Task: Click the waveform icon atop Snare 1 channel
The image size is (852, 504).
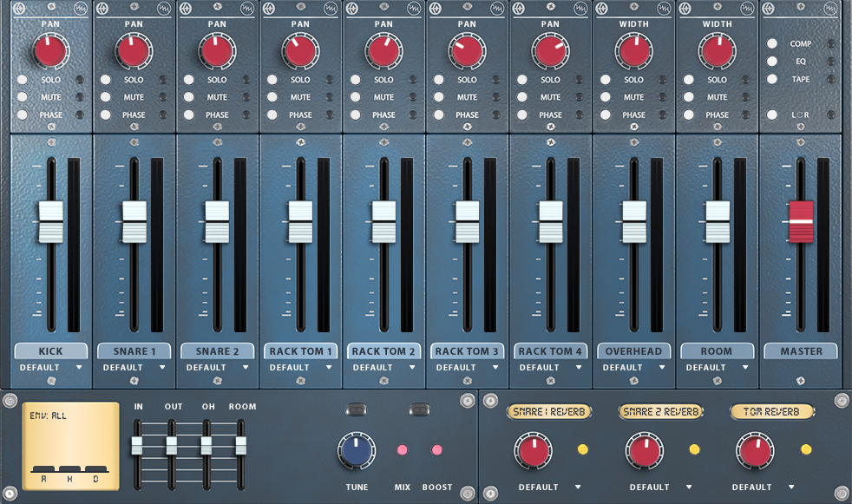Action: tap(163, 9)
